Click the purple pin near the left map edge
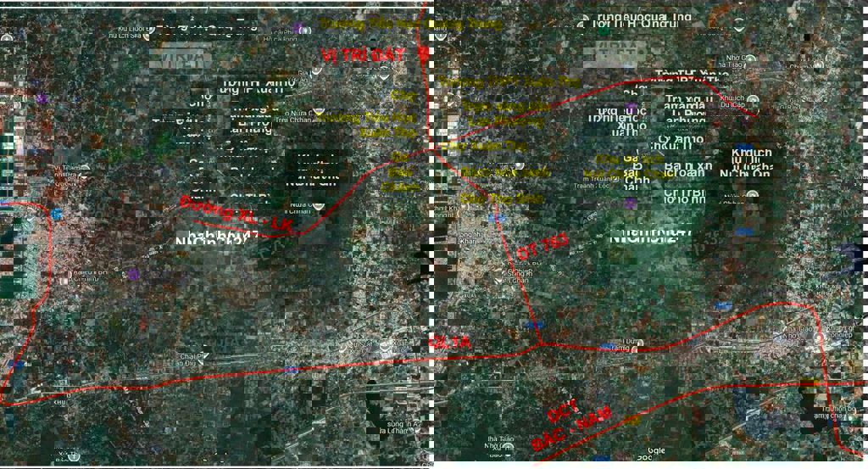 point(42,98)
